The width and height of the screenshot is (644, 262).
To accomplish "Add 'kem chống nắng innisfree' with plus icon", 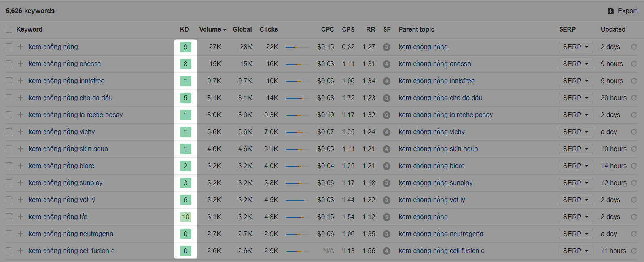I will 21,81.
